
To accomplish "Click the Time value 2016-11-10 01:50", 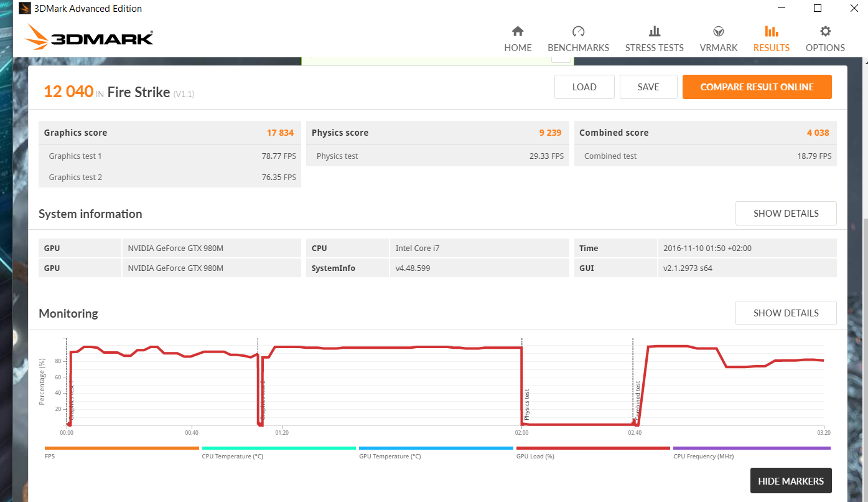I will coord(707,248).
